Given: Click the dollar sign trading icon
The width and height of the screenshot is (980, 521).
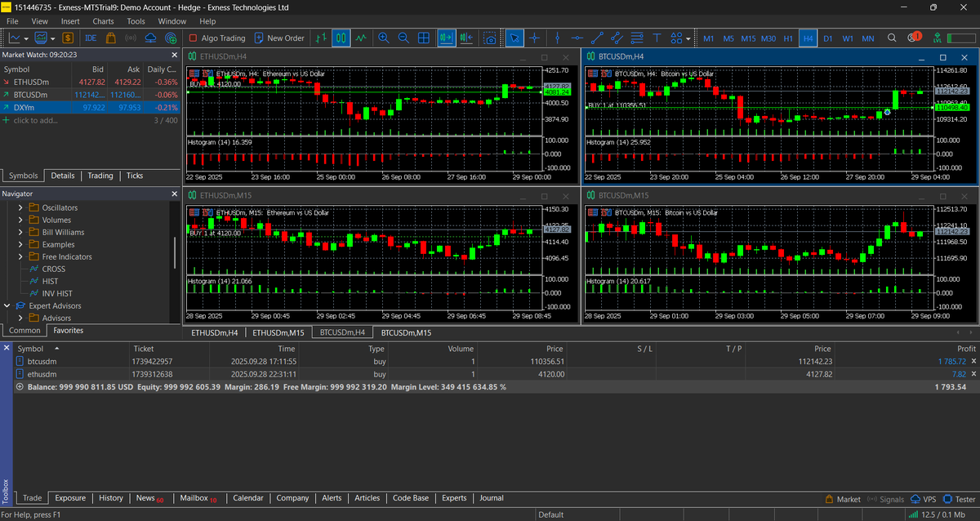Looking at the screenshot, I should 68,38.
